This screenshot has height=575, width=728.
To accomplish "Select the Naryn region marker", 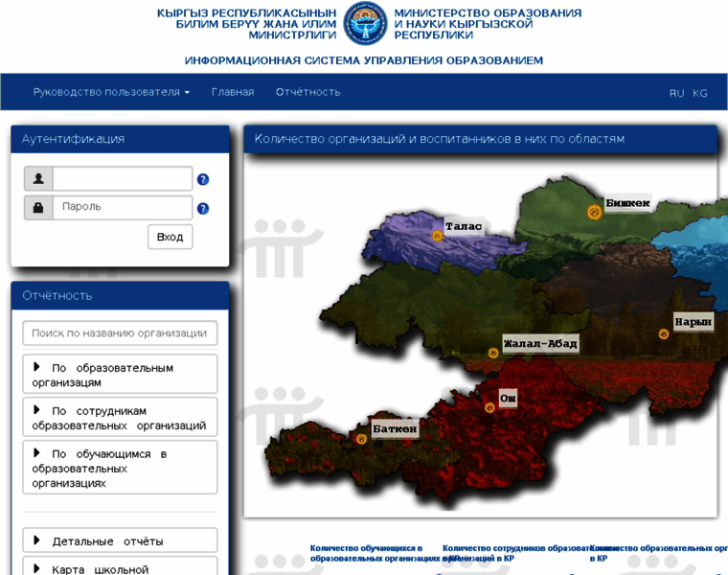I will pos(663,334).
